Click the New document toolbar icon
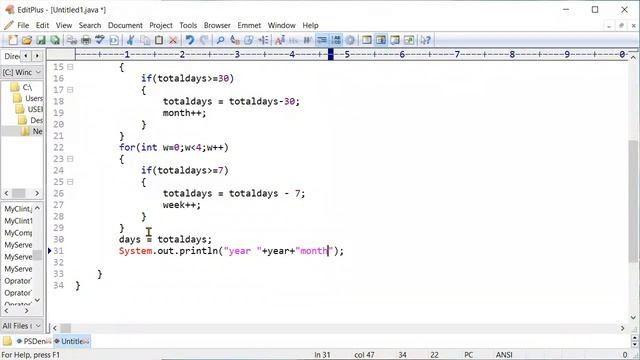 click(x=13, y=40)
